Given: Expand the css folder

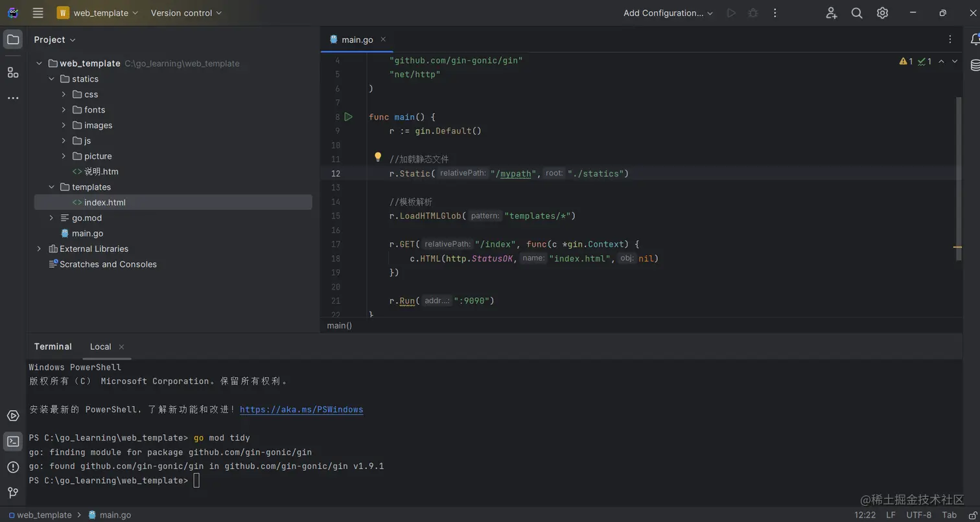Looking at the screenshot, I should 64,95.
